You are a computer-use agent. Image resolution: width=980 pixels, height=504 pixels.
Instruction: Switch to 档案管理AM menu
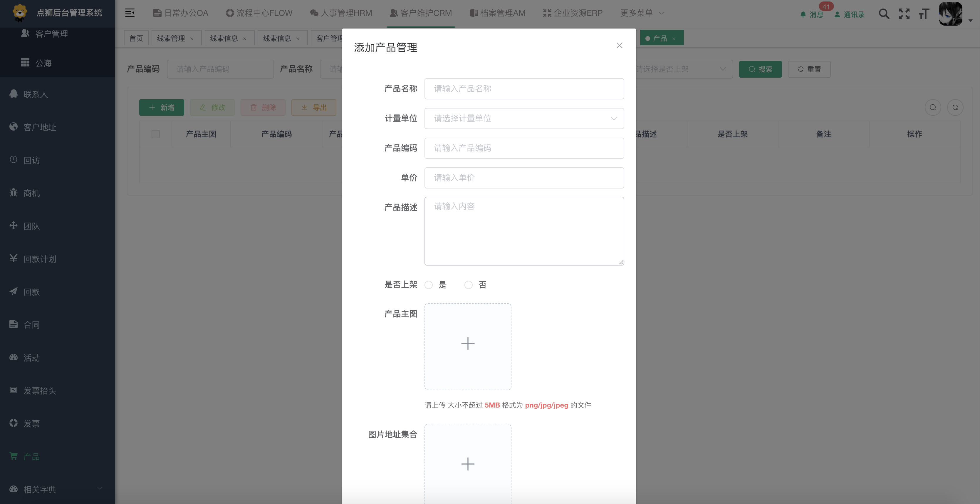tap(497, 13)
